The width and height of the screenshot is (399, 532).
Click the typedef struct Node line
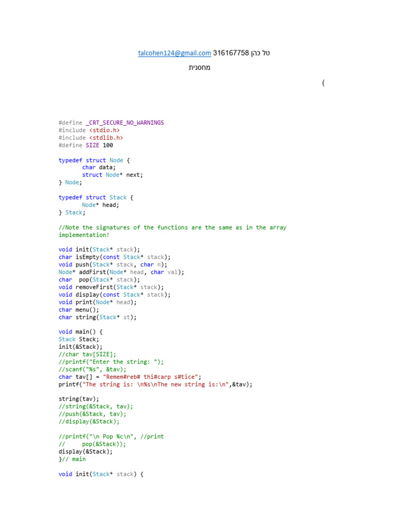click(95, 160)
